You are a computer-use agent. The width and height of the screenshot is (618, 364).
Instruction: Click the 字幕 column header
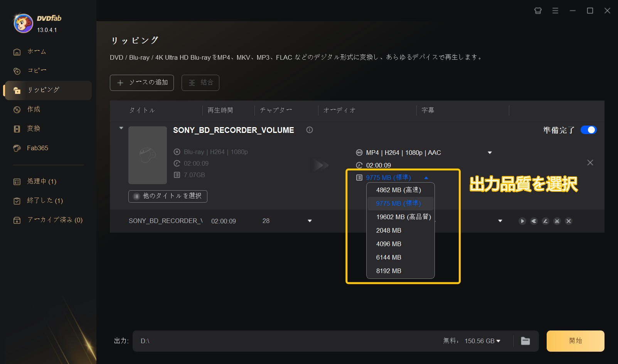coord(428,111)
